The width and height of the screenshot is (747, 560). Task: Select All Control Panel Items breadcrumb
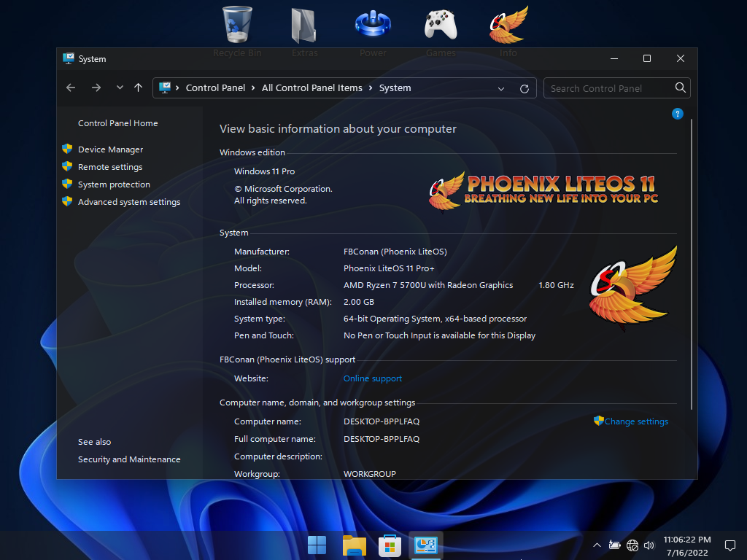point(312,88)
